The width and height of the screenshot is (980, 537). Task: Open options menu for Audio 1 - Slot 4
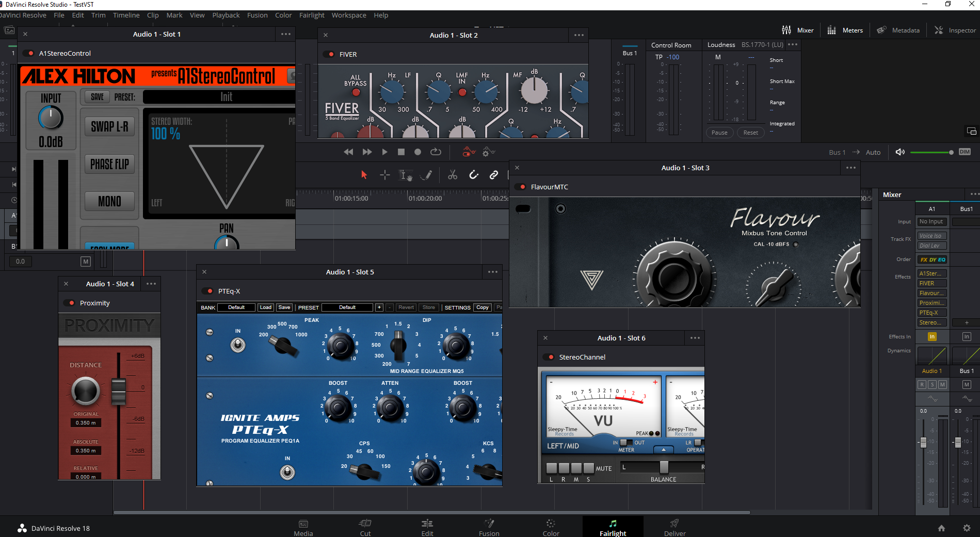pos(151,284)
